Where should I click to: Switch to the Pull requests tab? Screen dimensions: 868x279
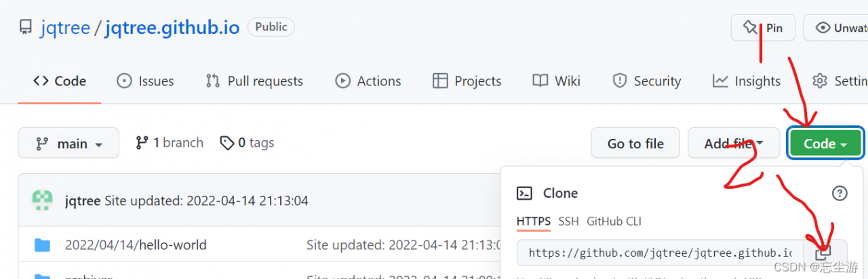(254, 81)
